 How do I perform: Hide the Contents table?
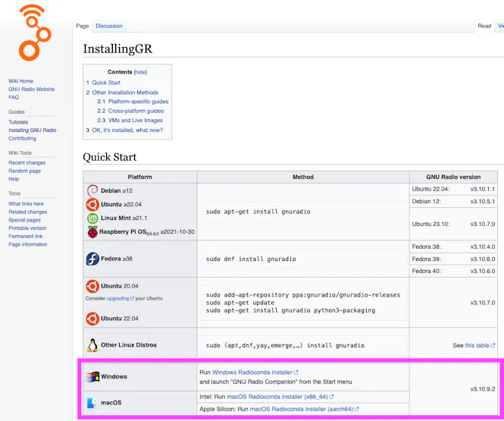tap(140, 72)
